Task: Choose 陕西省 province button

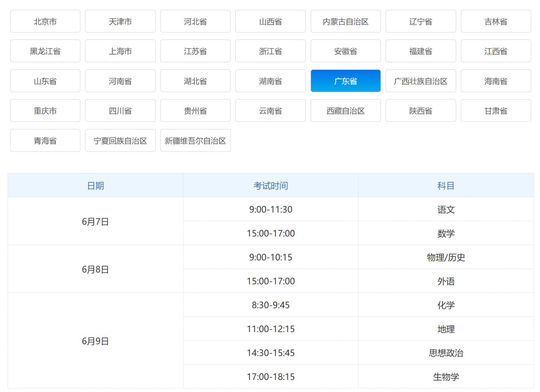Action: tap(421, 110)
